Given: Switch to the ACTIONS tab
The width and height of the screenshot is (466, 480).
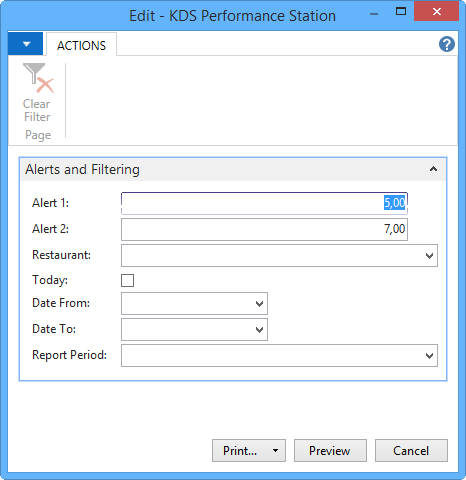Looking at the screenshot, I should pos(81,45).
